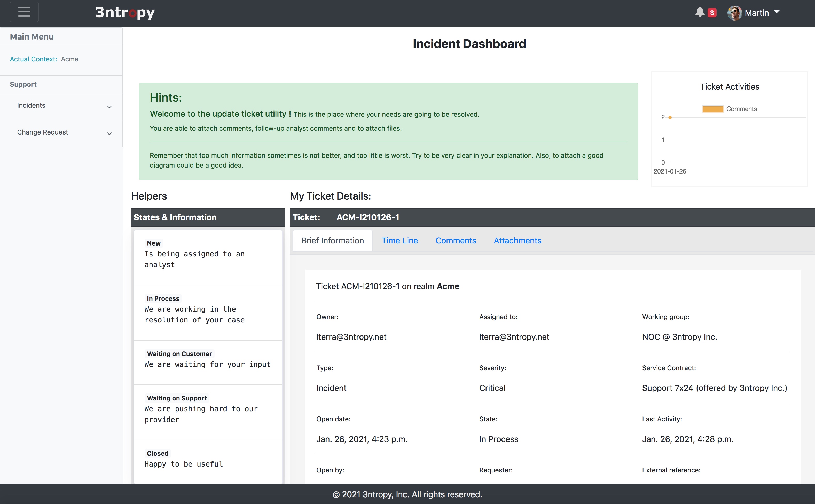Image resolution: width=815 pixels, height=504 pixels.
Task: Click the Actual Context link
Action: point(33,59)
